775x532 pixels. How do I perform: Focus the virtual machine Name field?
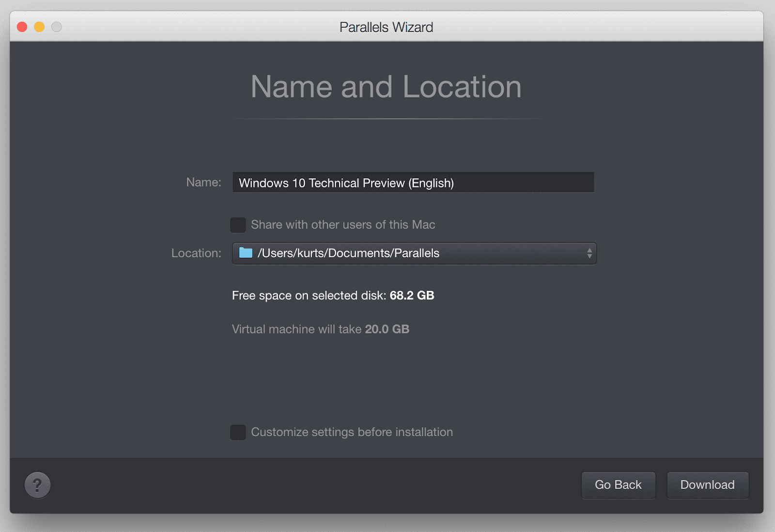pyautogui.click(x=413, y=183)
